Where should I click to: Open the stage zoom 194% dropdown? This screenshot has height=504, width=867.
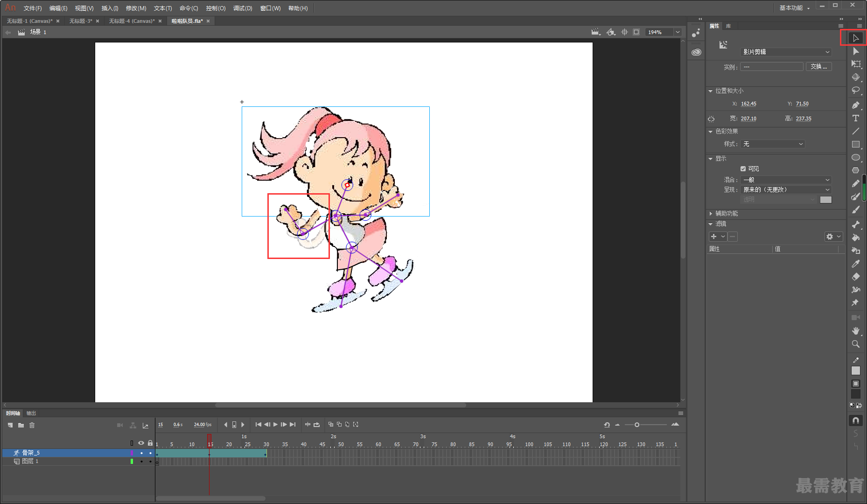pyautogui.click(x=678, y=32)
